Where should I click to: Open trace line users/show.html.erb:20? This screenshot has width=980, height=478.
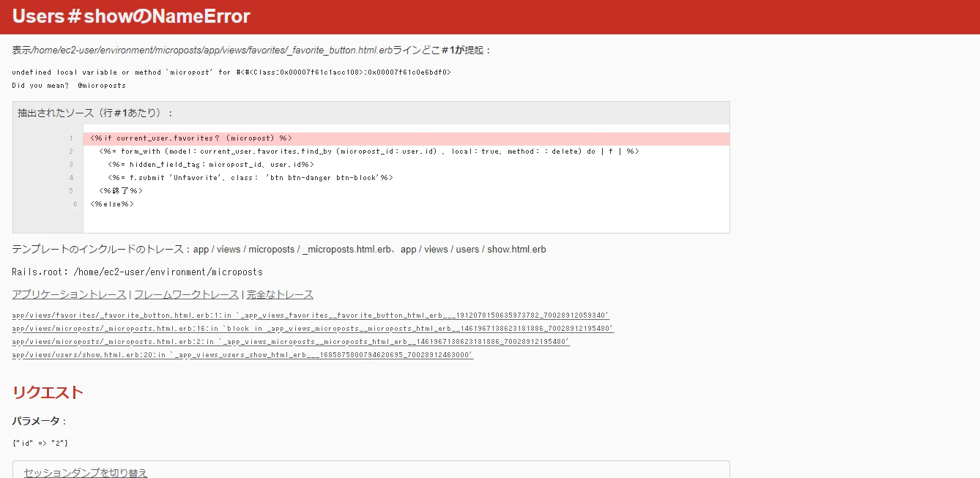point(242,355)
